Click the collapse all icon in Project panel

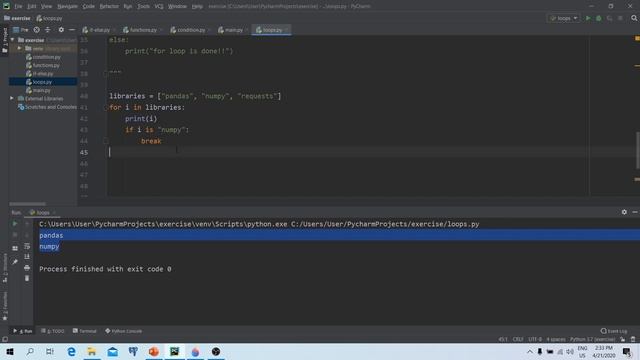(x=48, y=30)
